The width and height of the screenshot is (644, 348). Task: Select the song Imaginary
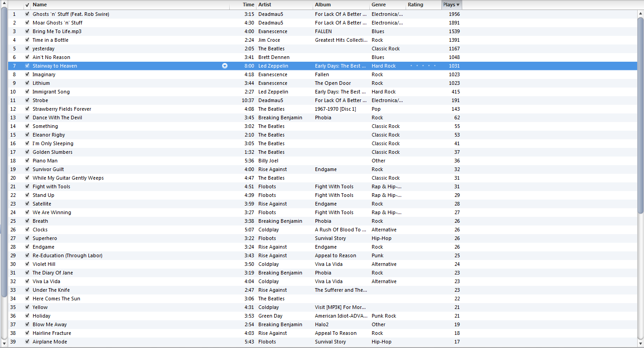[x=44, y=74]
